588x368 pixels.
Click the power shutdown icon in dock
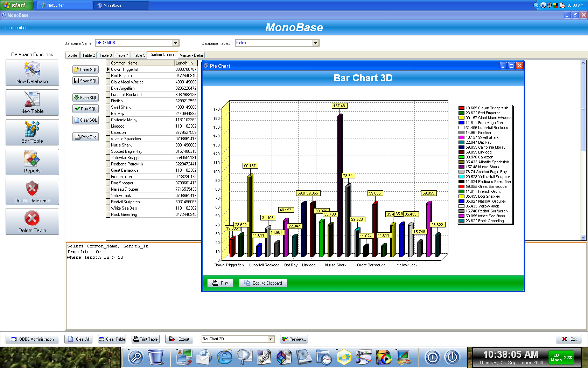click(452, 357)
